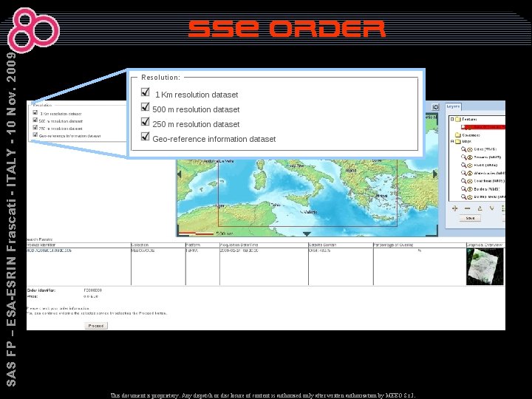Pan the map east with right arrow

coord(434,174)
